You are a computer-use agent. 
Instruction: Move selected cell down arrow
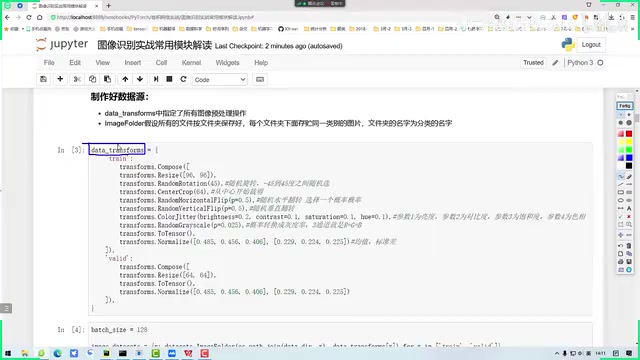[140, 79]
